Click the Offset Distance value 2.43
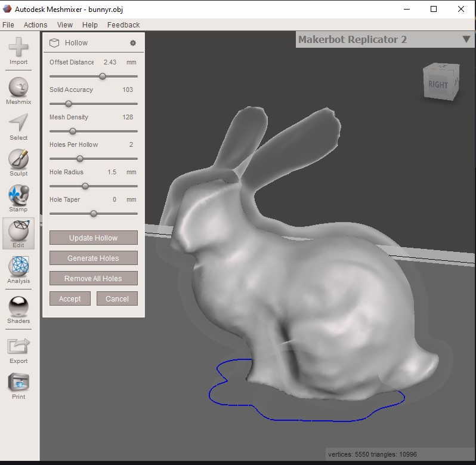The image size is (476, 465). coord(110,62)
